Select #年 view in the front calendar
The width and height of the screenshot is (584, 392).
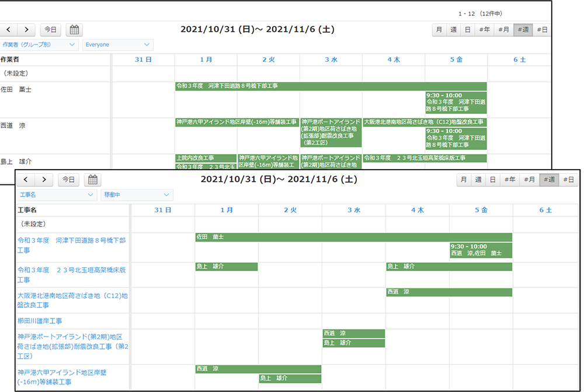[x=510, y=180]
